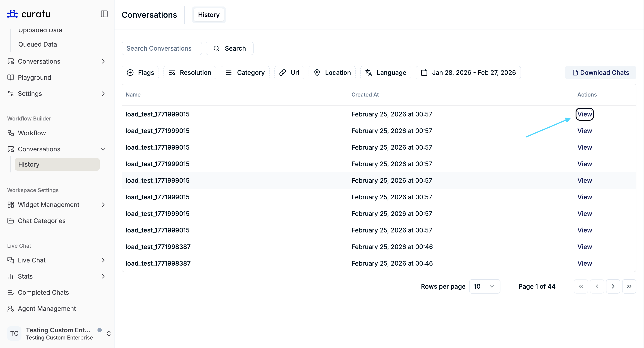Open the Flags filter

tap(140, 73)
